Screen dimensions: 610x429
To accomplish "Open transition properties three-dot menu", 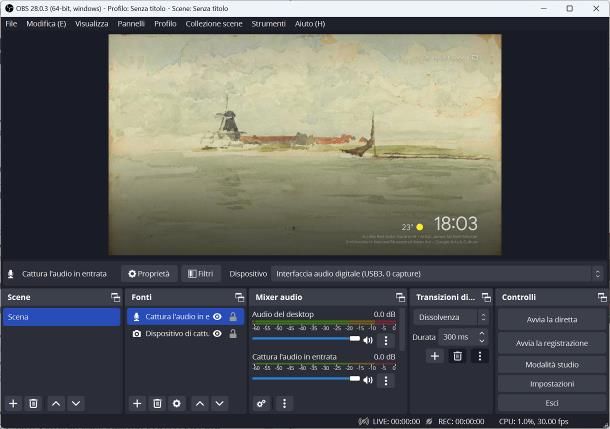I will pyautogui.click(x=480, y=356).
